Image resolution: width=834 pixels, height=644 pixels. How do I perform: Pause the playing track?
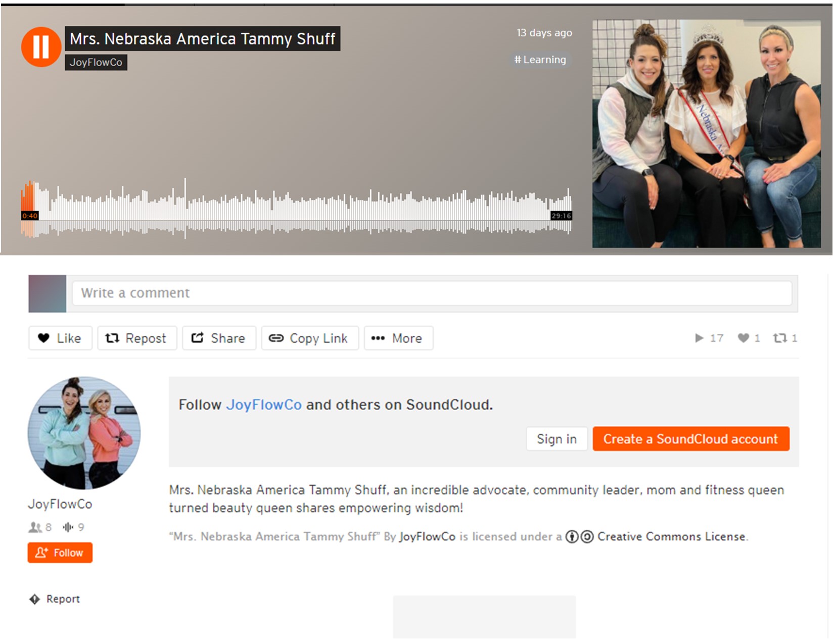[x=41, y=46]
